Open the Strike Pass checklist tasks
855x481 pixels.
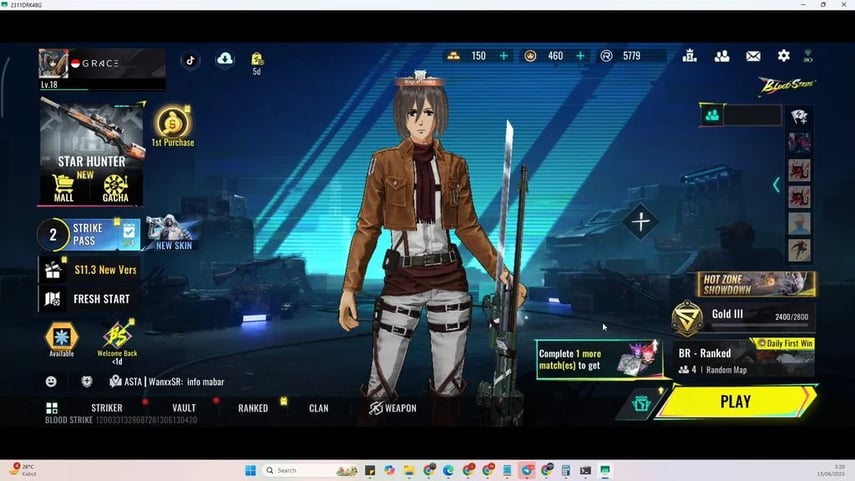(129, 234)
